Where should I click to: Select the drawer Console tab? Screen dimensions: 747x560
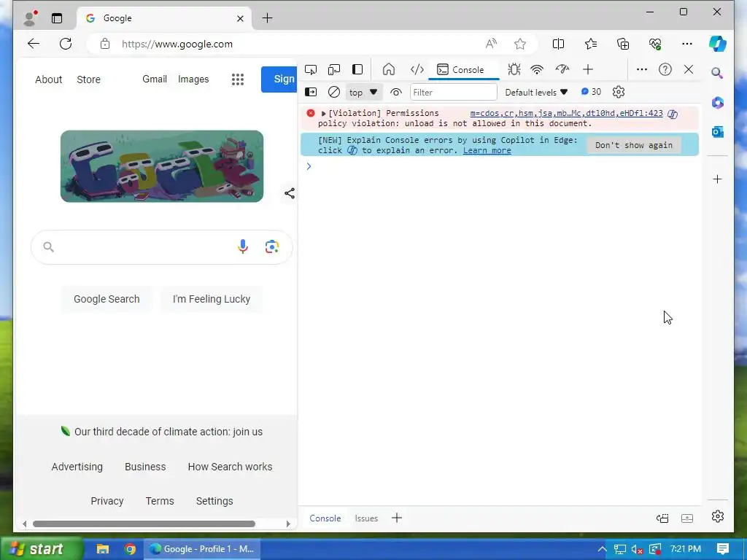coord(325,518)
